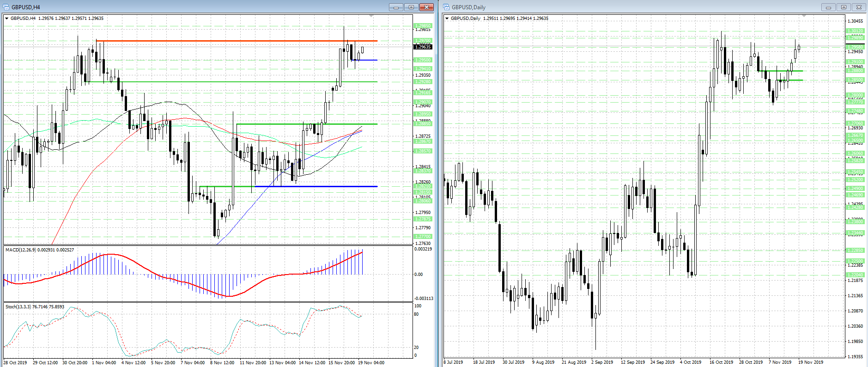Click the 1.30120 level label on Daily chart

855,31
